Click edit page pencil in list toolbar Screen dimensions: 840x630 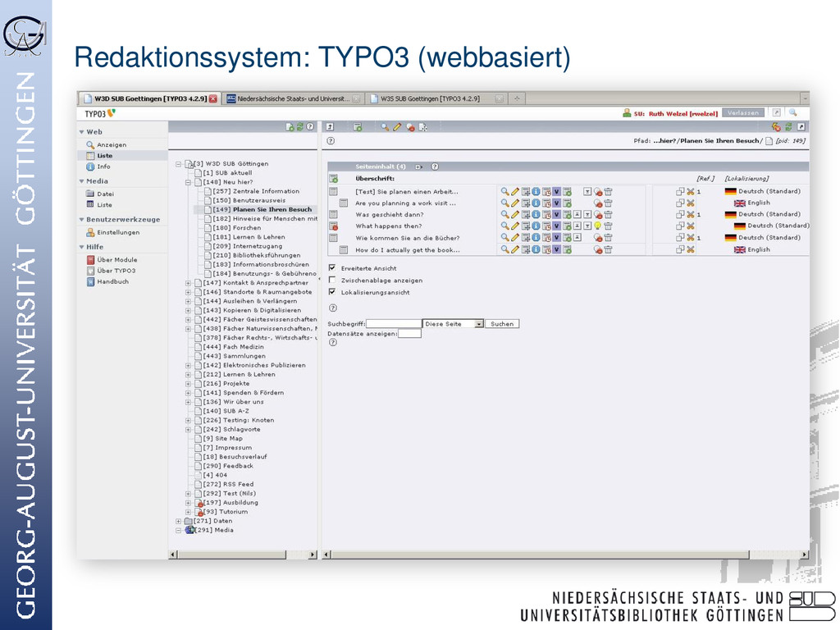pos(397,127)
